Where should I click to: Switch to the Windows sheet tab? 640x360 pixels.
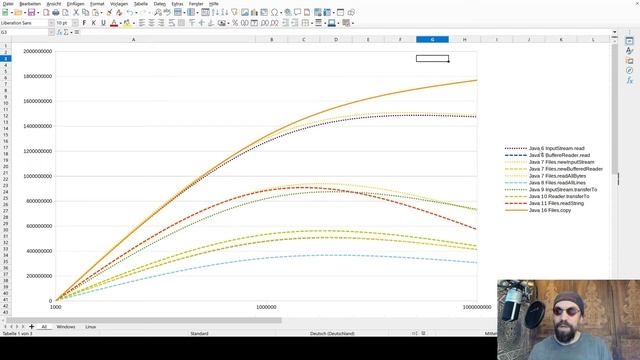tap(66, 327)
